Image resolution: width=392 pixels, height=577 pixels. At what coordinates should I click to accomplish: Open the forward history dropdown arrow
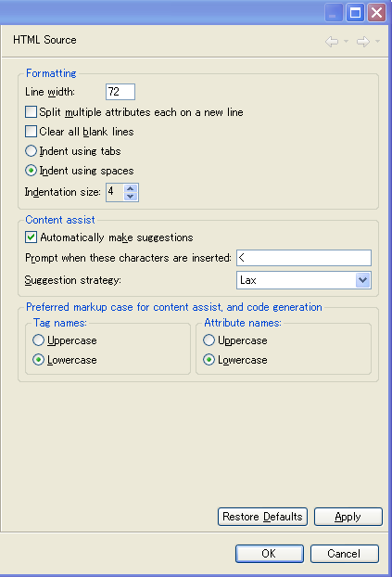378,41
